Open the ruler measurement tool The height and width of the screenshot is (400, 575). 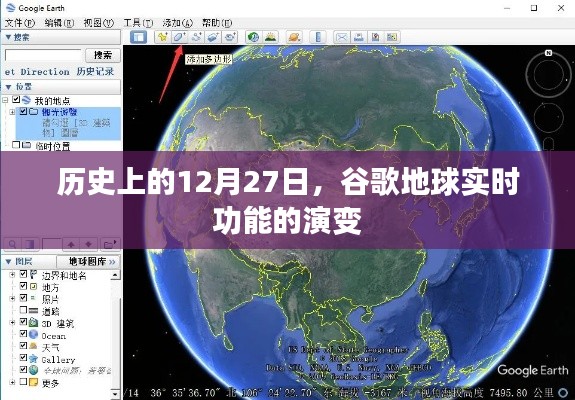pos(318,37)
